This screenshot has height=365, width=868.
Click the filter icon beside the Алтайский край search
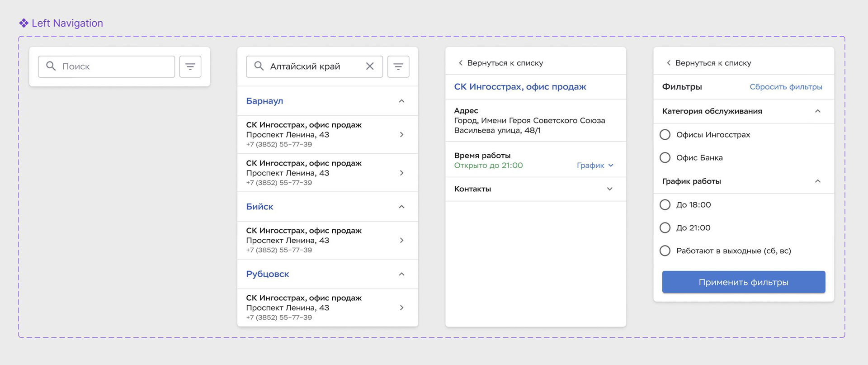pos(398,66)
